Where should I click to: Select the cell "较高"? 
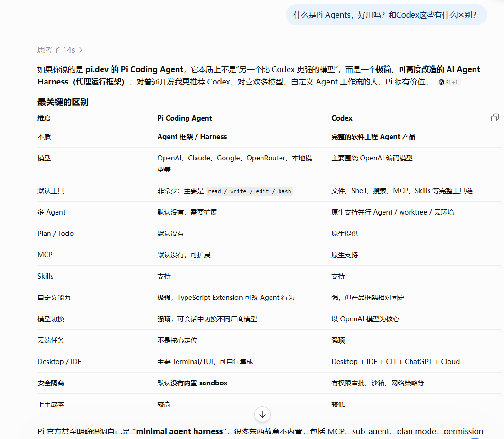click(164, 405)
